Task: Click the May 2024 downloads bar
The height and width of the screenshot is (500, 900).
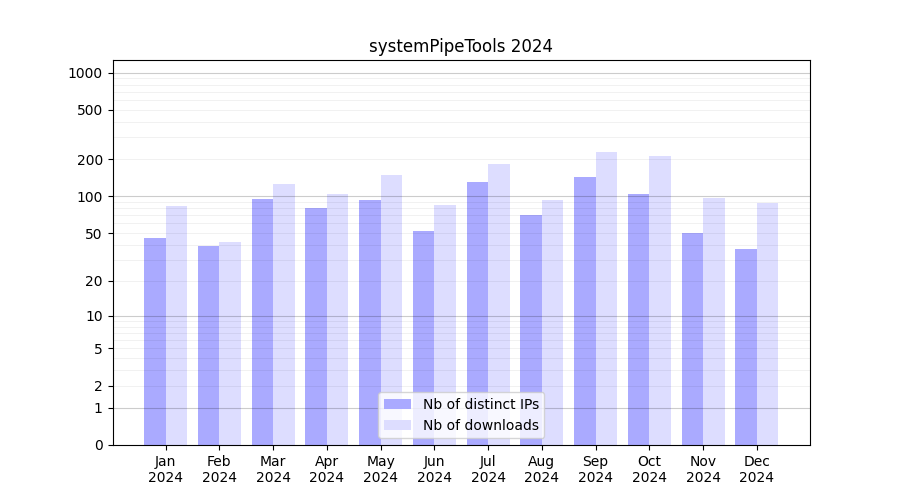Action: [x=392, y=310]
